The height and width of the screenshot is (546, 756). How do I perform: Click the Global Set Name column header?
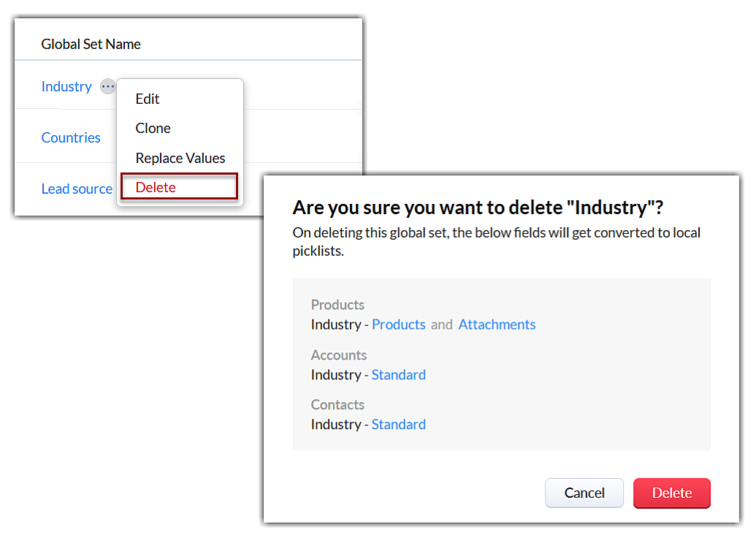click(x=91, y=44)
